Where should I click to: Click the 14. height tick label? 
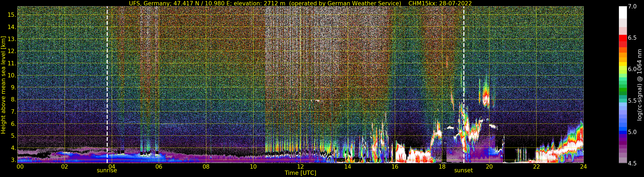(12, 27)
